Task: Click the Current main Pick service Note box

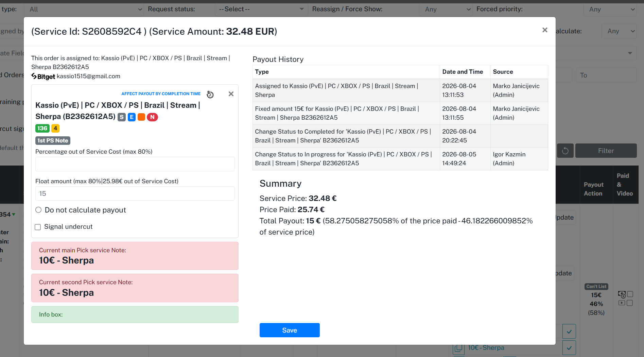Action: click(135, 256)
